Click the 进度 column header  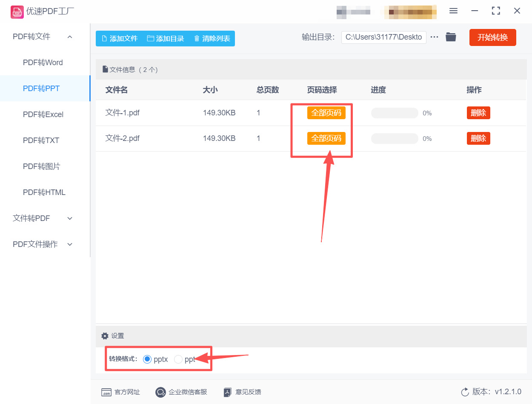[378, 90]
